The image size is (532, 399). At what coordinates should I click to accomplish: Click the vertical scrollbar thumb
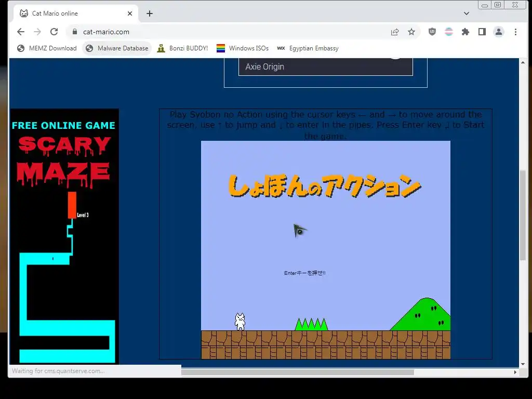click(x=523, y=215)
